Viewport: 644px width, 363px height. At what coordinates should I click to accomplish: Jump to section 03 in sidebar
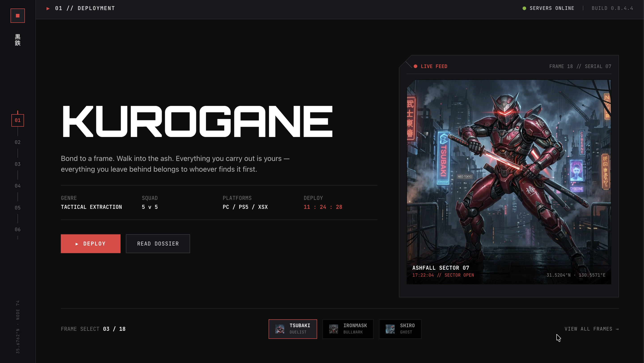[17, 164]
